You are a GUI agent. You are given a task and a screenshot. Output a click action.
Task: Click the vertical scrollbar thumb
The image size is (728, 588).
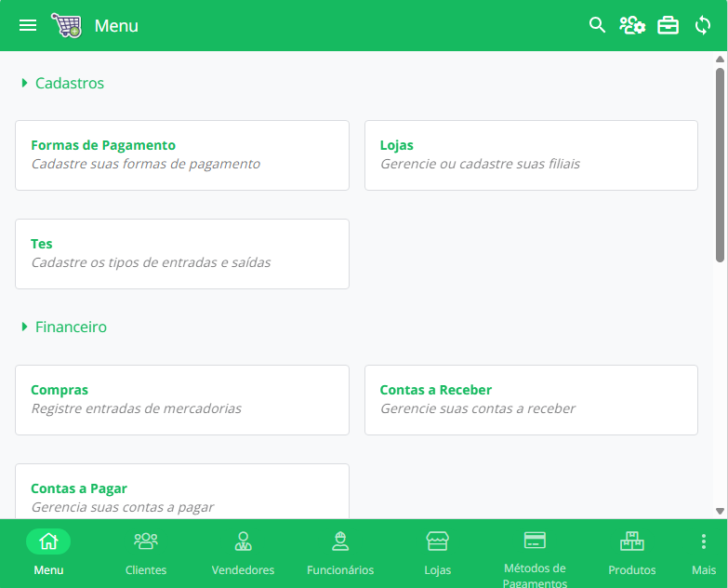pos(721,166)
